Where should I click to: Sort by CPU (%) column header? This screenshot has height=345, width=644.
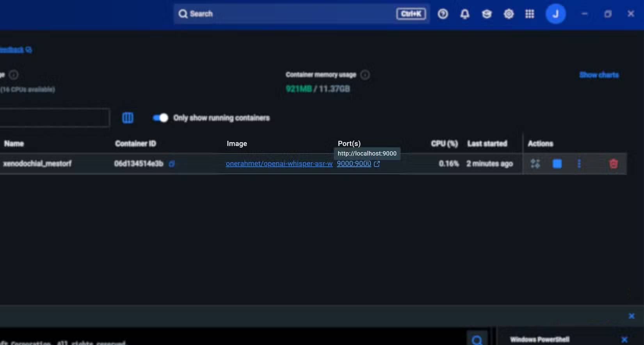[444, 143]
